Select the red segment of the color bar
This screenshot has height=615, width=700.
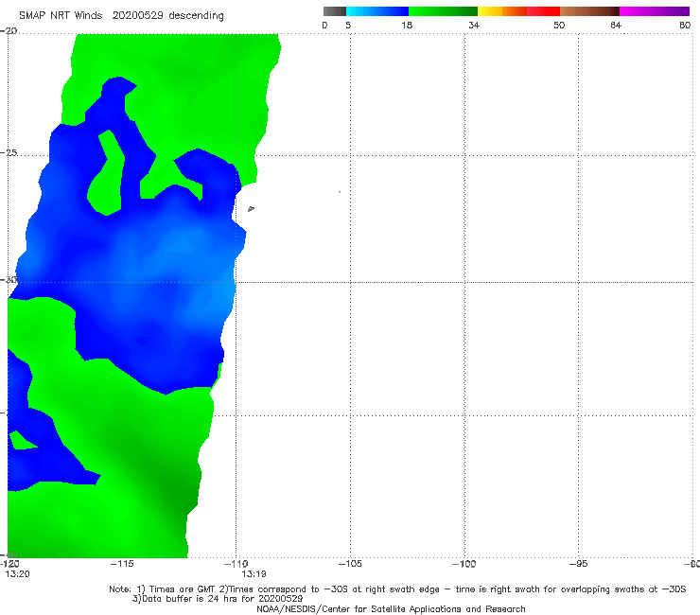click(543, 11)
